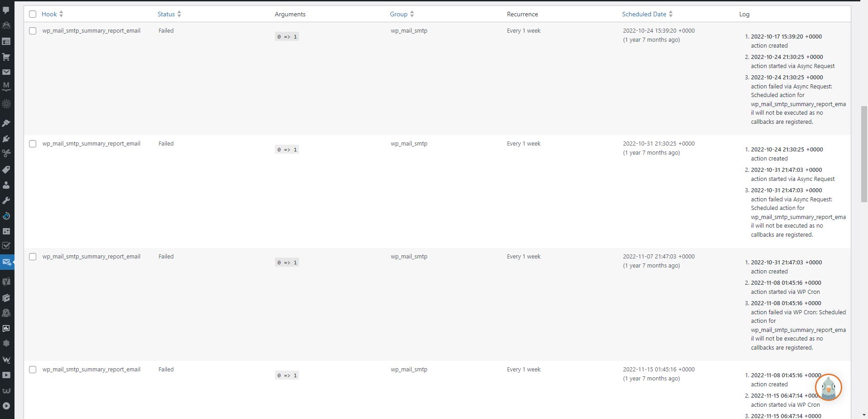Sort by the Scheduled Date column header
868x419 pixels.
tap(644, 14)
